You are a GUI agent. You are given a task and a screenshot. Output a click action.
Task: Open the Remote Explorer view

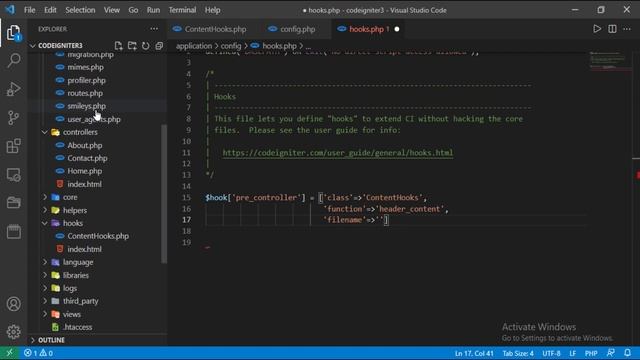pos(13,175)
